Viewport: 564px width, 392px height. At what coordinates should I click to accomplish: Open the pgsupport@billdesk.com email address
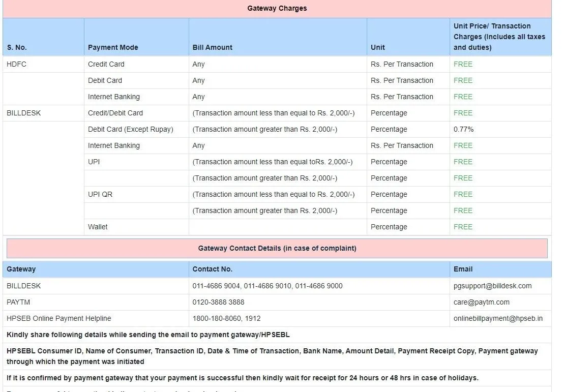[492, 286]
